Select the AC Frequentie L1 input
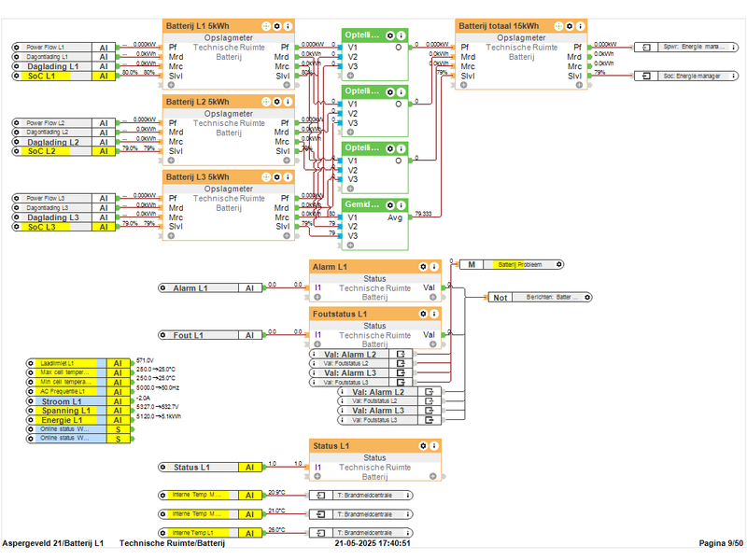Viewport: 747px width, 560px height. pyautogui.click(x=78, y=391)
